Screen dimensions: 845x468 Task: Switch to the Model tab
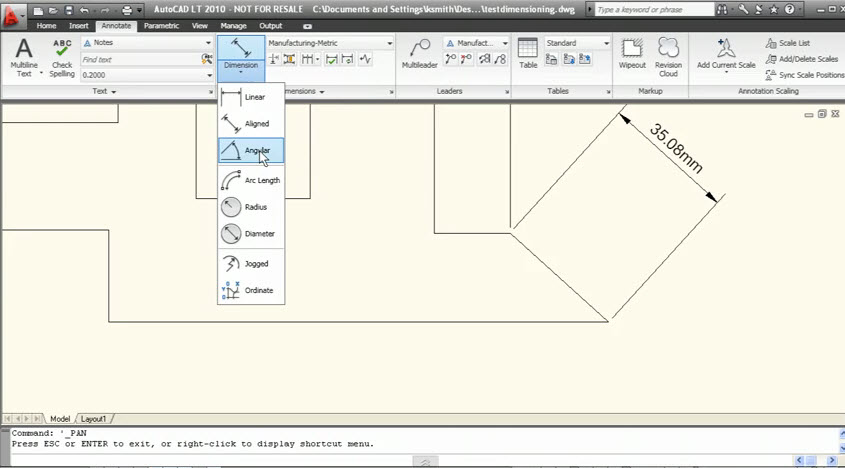(60, 419)
